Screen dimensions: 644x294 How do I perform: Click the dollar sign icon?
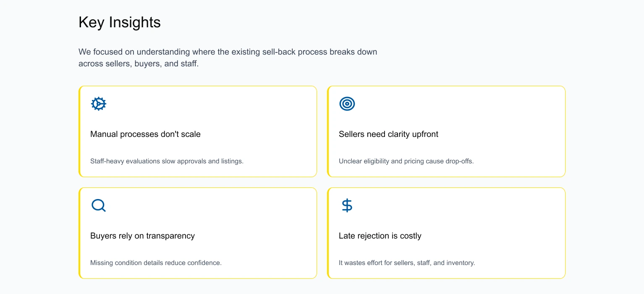click(347, 205)
